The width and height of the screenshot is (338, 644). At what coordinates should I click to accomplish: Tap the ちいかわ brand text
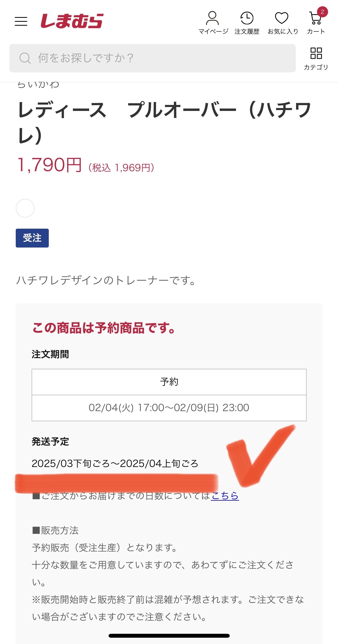[x=38, y=85]
